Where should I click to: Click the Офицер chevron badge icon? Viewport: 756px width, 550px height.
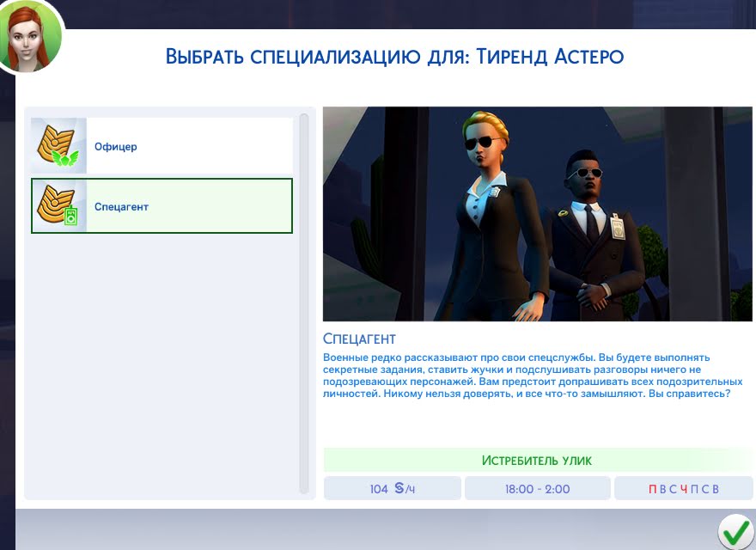(58, 146)
